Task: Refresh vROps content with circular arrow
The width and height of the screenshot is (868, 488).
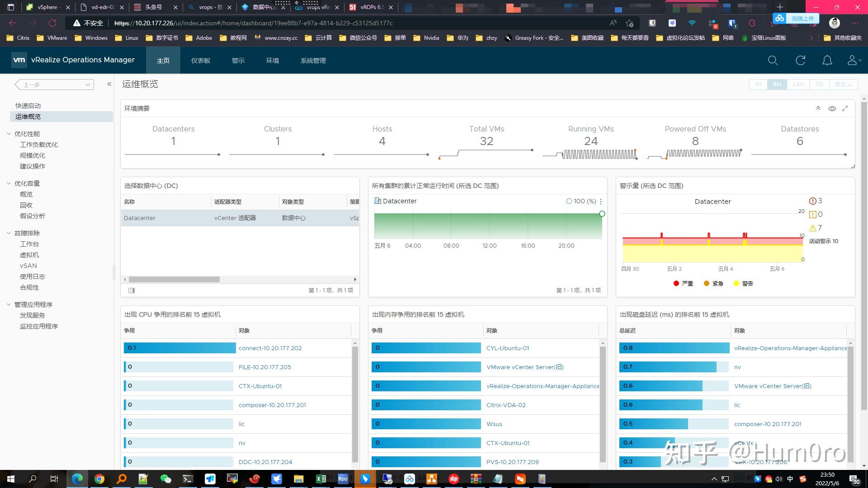Action: [x=800, y=60]
